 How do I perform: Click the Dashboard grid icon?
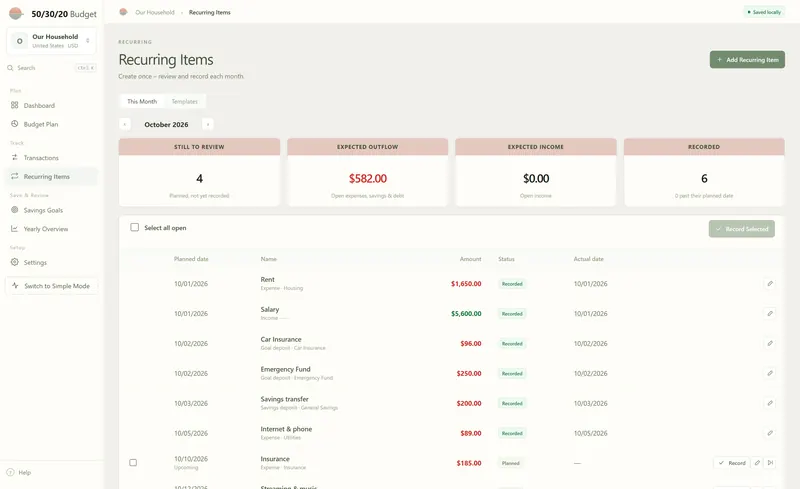(14, 105)
